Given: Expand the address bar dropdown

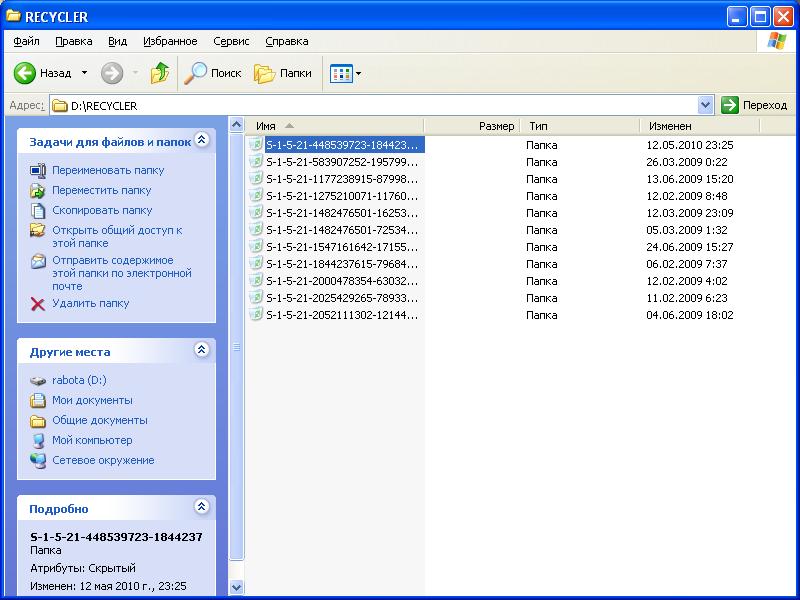Looking at the screenshot, I should pyautogui.click(x=705, y=105).
